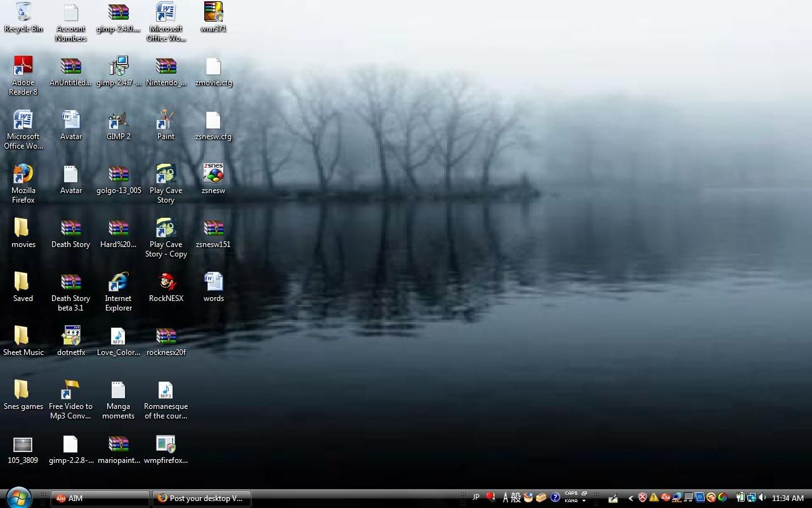Launch the RockNESX emulator icon

pyautogui.click(x=166, y=287)
